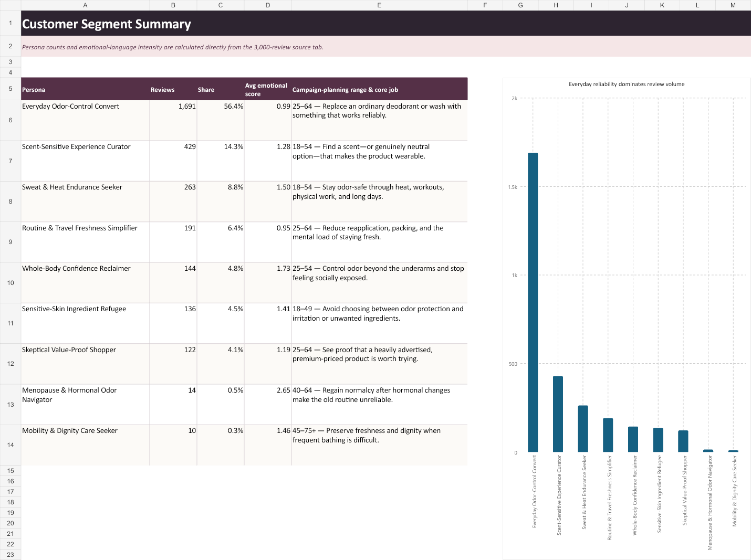
Task: Select the Scent-Sensitive Experience Curator chart bar
Action: click(558, 414)
